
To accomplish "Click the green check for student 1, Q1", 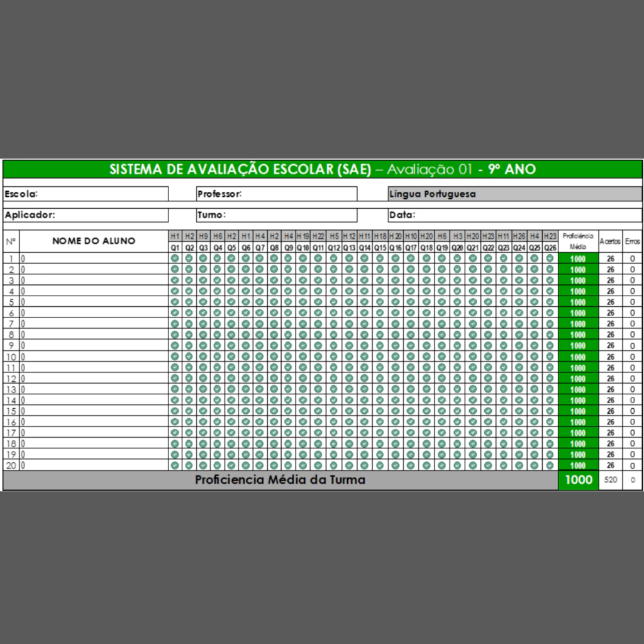I will pos(175,258).
